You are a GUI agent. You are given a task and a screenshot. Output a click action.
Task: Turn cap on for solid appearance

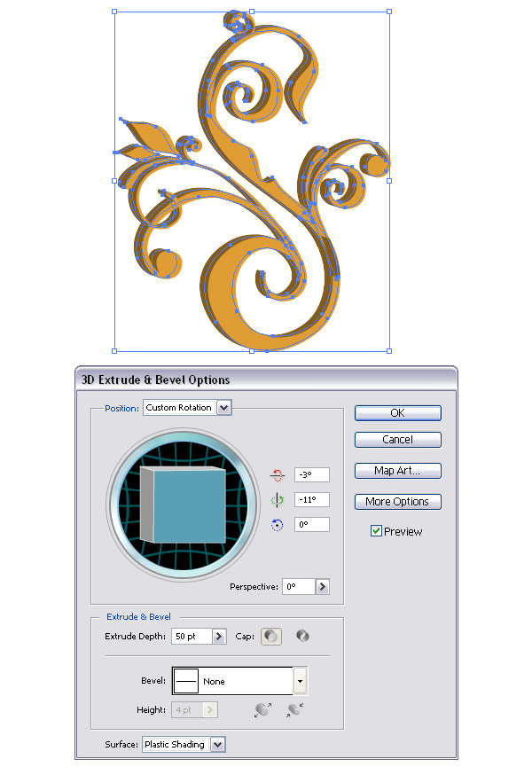pyautogui.click(x=271, y=637)
